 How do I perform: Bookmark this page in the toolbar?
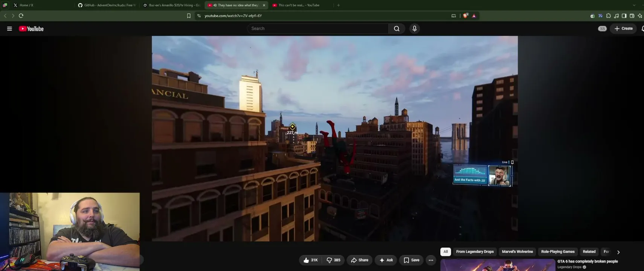[x=189, y=16]
